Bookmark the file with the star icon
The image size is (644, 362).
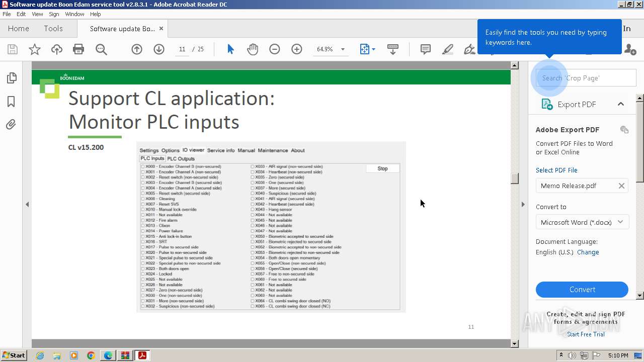35,49
